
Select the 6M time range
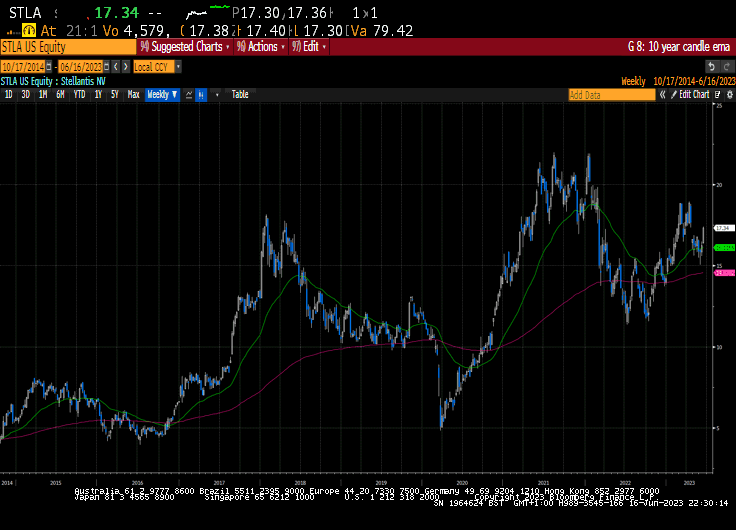click(x=60, y=94)
